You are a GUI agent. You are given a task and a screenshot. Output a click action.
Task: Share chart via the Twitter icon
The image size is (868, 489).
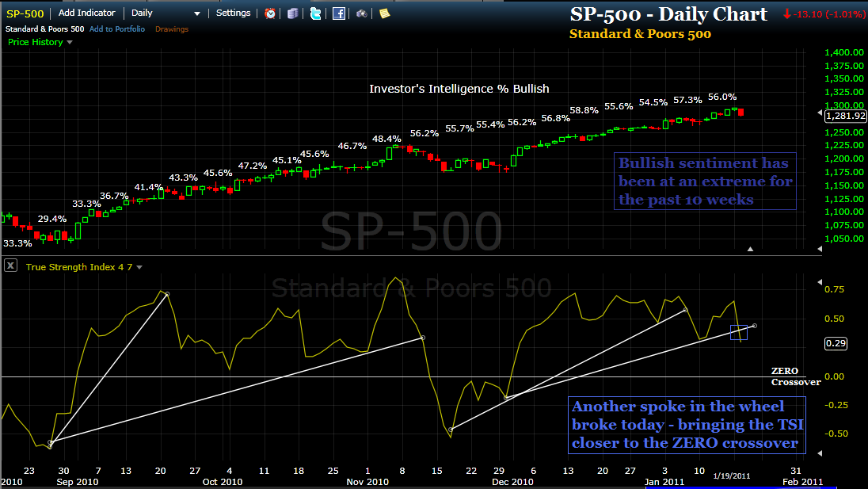click(x=315, y=13)
